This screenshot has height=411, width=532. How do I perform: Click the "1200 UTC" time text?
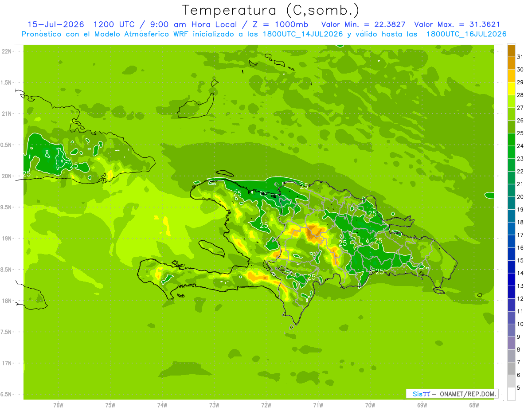tap(115, 24)
